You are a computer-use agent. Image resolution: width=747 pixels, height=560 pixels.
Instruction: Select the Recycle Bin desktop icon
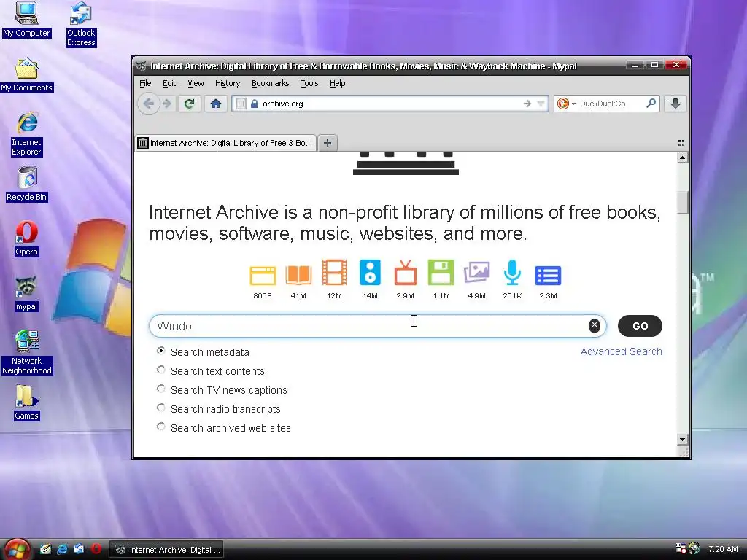coord(26,184)
